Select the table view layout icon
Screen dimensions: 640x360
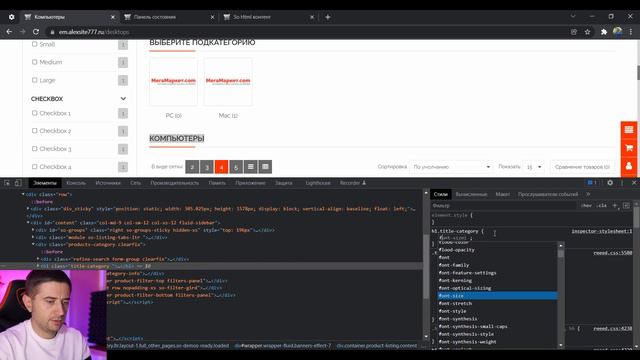[265, 167]
